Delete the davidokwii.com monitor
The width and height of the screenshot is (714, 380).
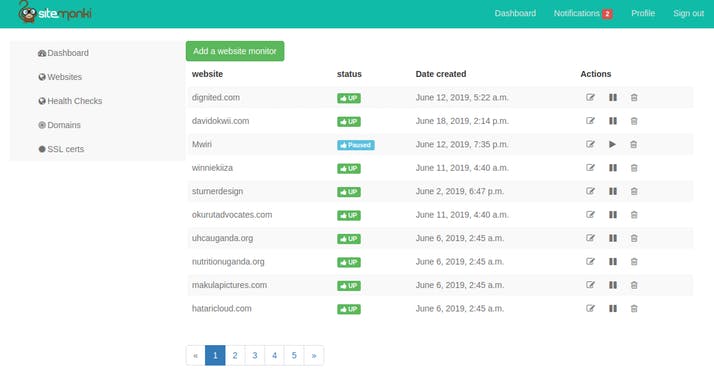634,121
